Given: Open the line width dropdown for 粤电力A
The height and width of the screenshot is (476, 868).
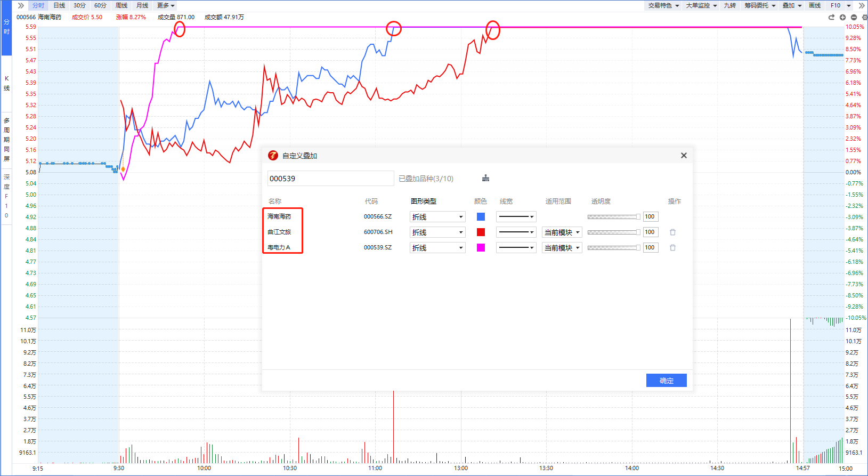Looking at the screenshot, I should (516, 248).
